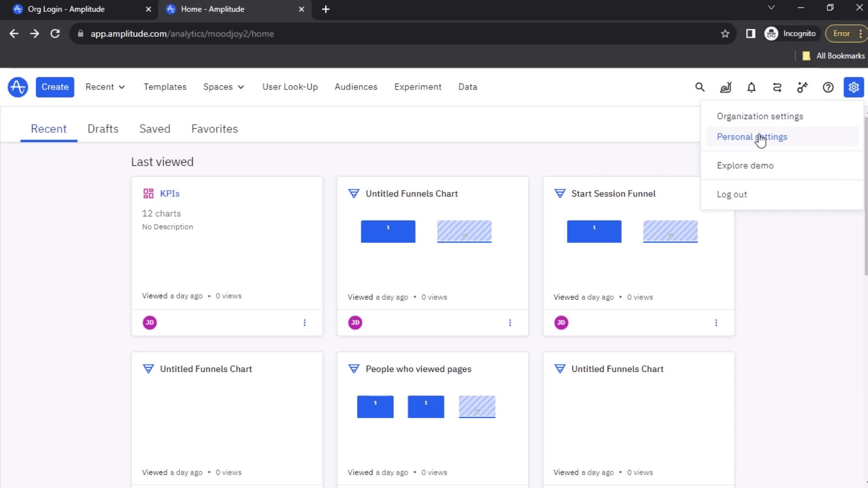Expand the Spaces dropdown

(224, 87)
